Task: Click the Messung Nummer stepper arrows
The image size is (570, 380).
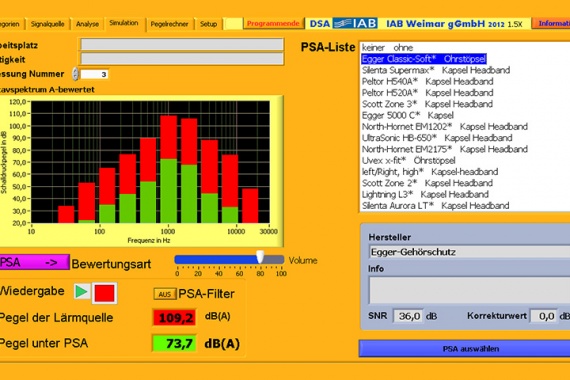Action: tap(75, 74)
